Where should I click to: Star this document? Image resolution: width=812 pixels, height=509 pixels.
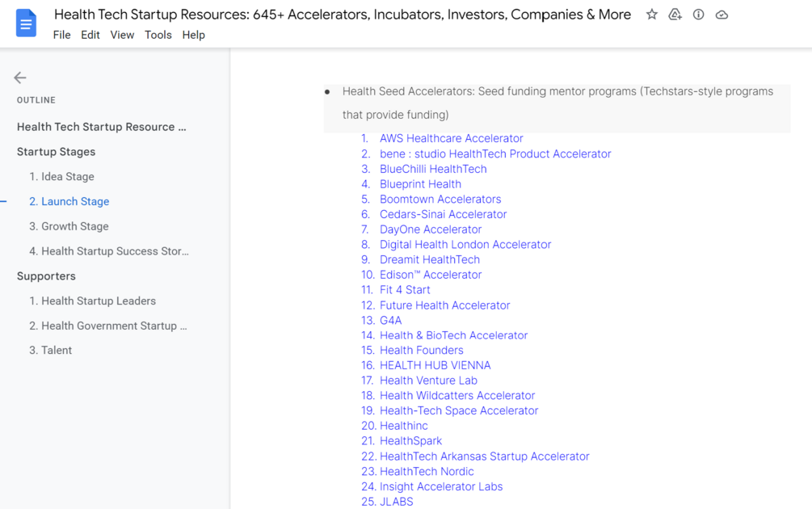pos(652,15)
